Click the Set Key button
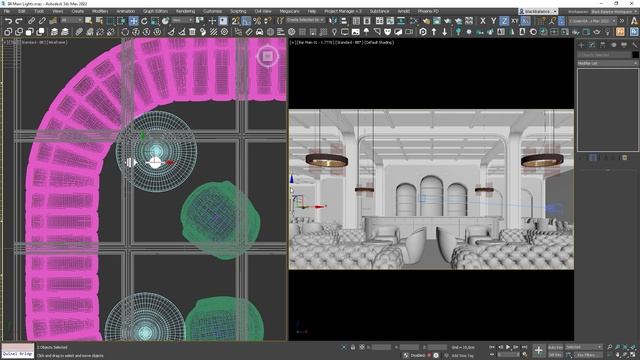The image size is (640, 360). pos(555,355)
